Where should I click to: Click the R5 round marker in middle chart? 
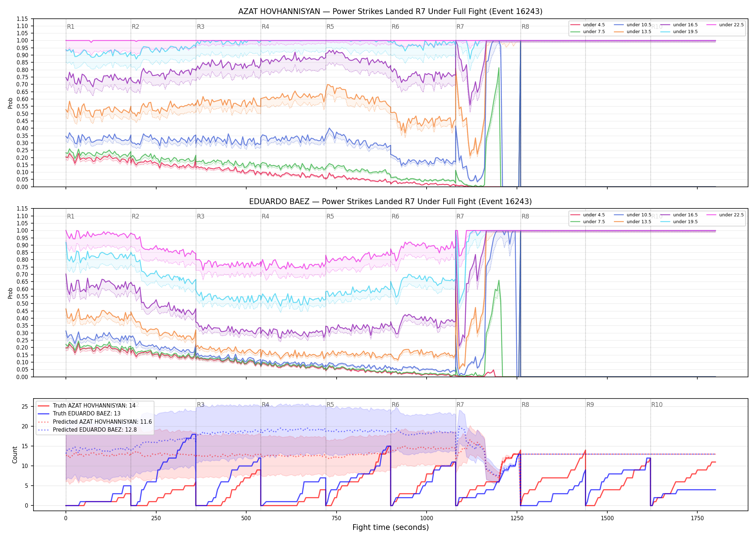[330, 216]
